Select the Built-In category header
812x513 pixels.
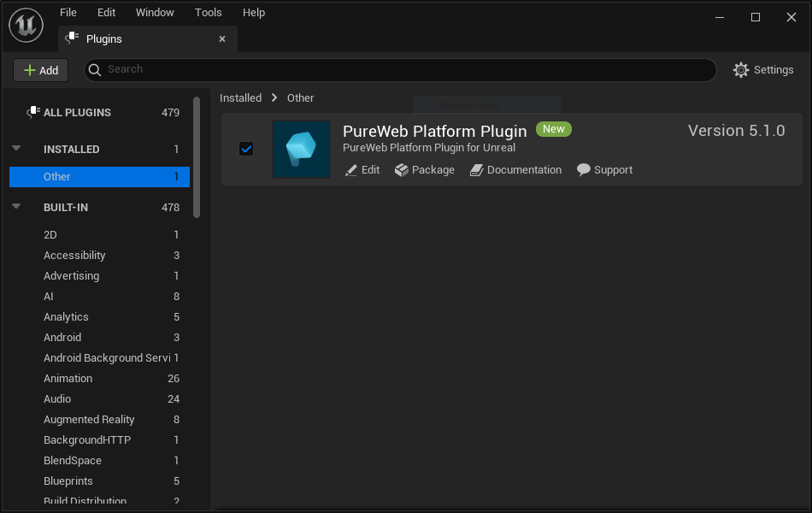click(99, 207)
